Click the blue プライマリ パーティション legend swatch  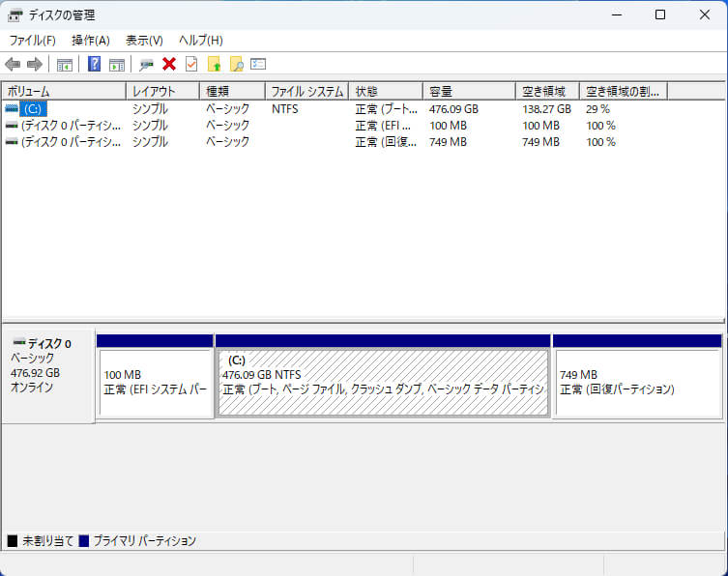point(84,541)
